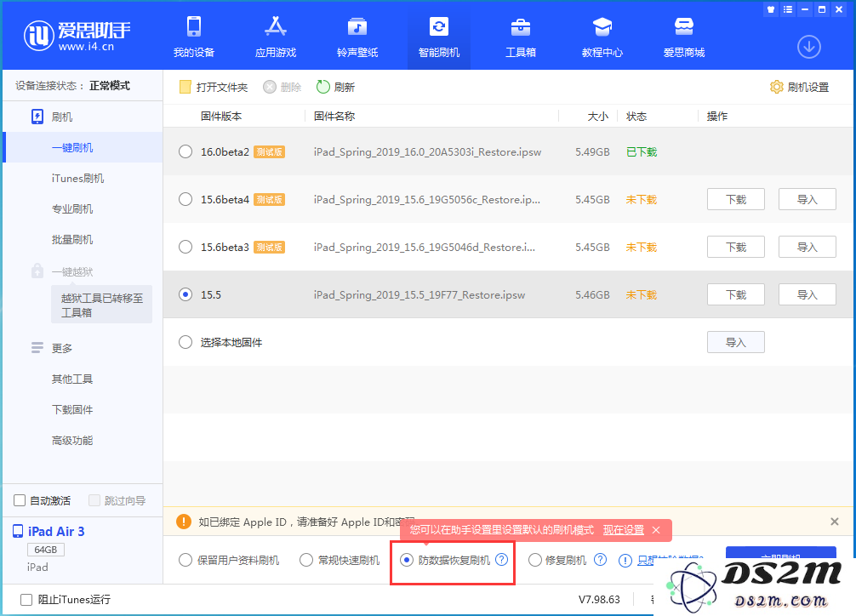This screenshot has width=856, height=616.
Task: Choose 修复刷机 mode
Action: (535, 560)
